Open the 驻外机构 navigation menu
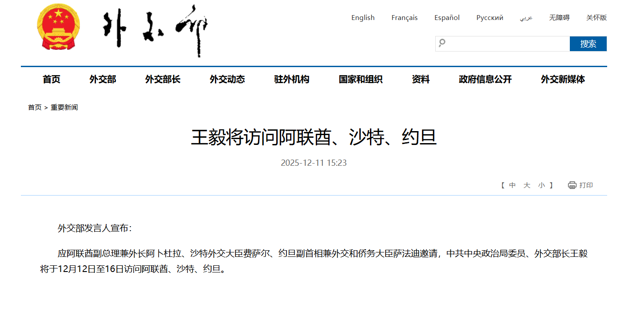 tap(291, 80)
